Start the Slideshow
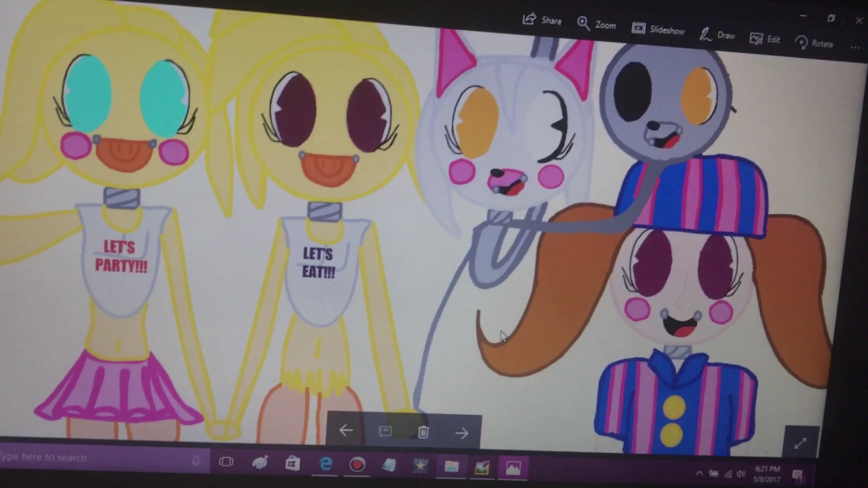868x488 pixels. click(658, 29)
